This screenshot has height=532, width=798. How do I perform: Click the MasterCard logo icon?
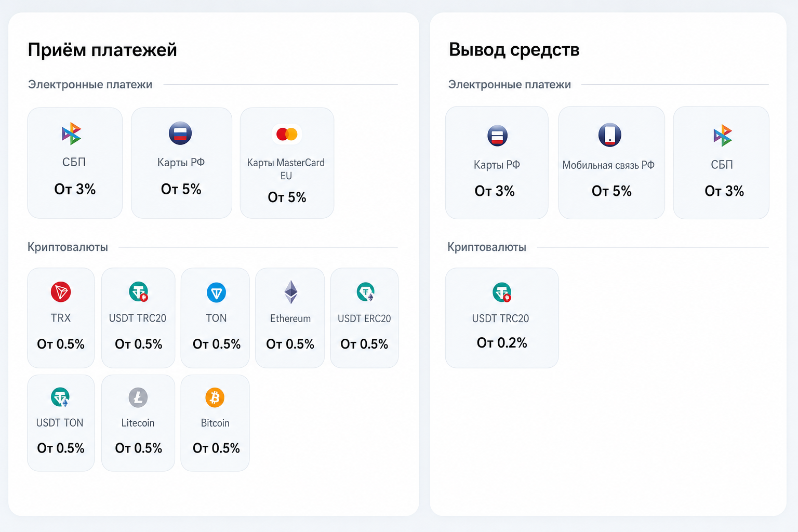[287, 134]
